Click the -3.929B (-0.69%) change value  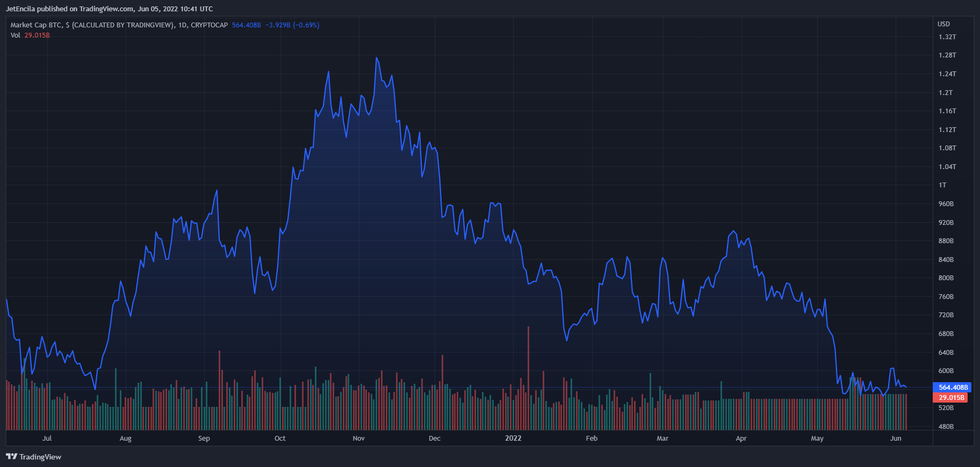[292, 25]
